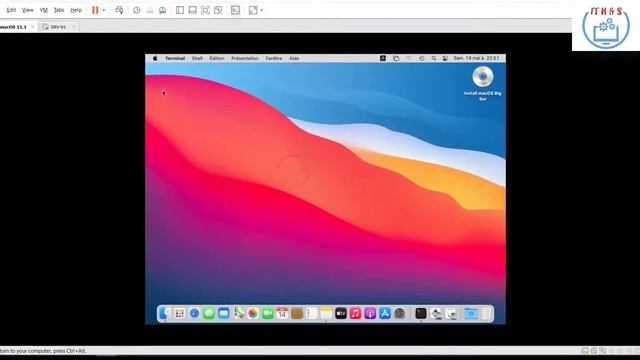
Task: Toggle the thumbnail bar view icon
Action: point(192,10)
